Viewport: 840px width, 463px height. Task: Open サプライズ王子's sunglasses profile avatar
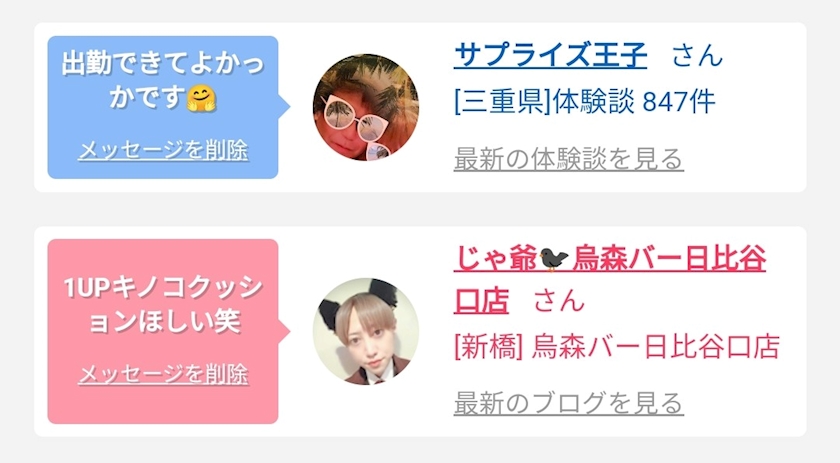[366, 107]
